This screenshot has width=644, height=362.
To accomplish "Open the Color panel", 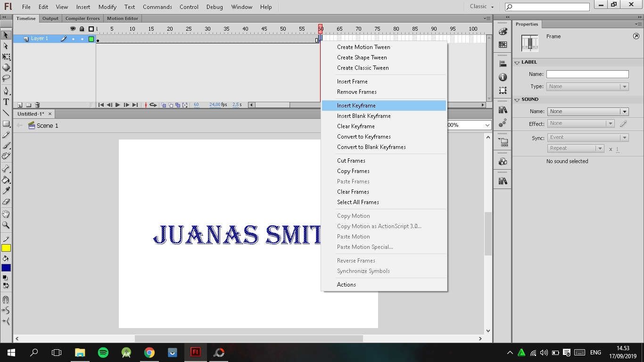I will (503, 32).
